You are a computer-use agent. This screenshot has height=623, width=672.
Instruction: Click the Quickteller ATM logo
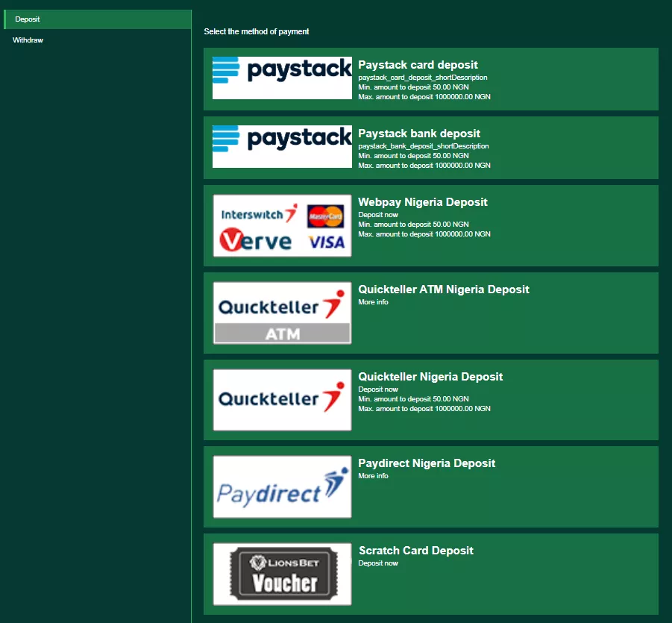(x=282, y=313)
